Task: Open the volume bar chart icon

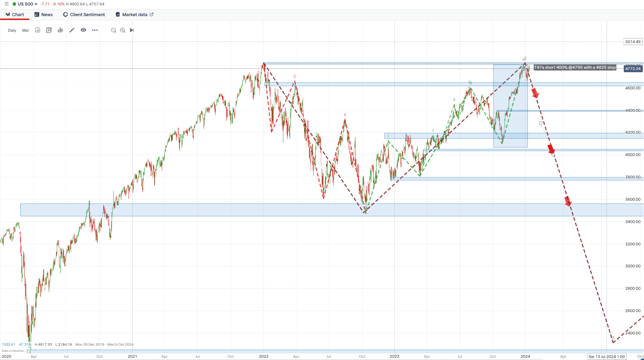Action: pos(60,30)
